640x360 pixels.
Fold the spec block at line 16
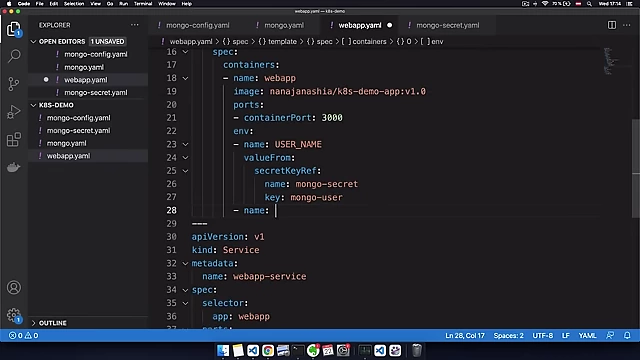point(185,52)
